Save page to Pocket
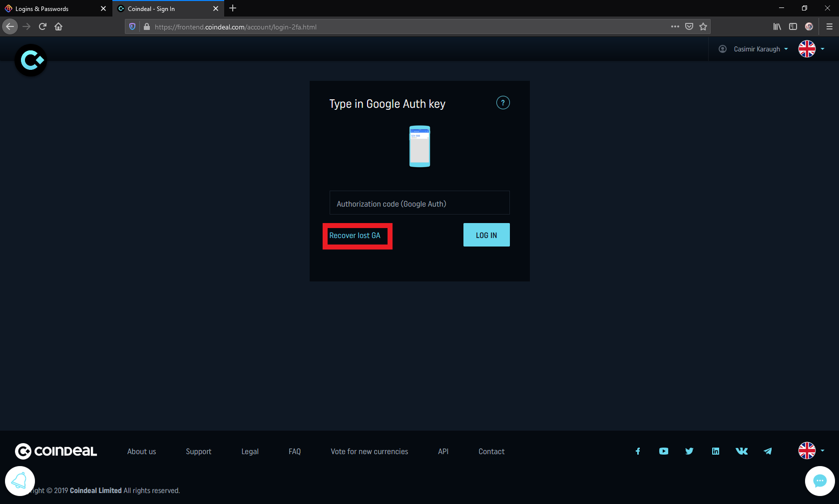This screenshot has width=839, height=504. click(689, 26)
